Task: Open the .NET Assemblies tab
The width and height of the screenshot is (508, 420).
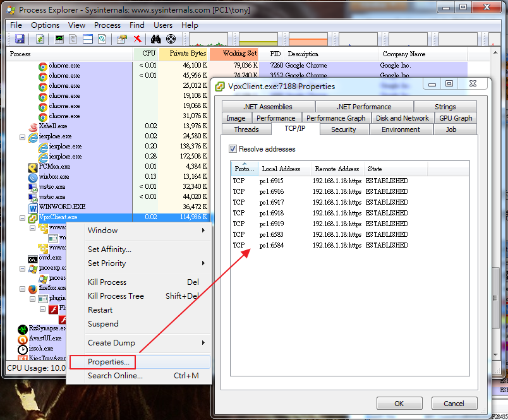Action: [268, 107]
